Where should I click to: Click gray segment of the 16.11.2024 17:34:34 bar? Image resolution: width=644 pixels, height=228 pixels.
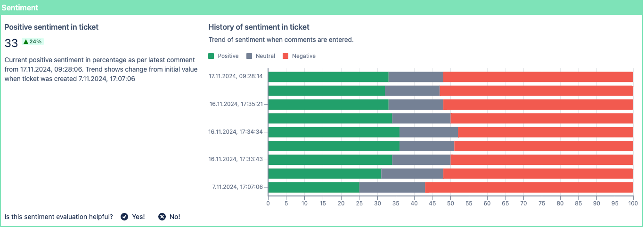[x=429, y=132]
